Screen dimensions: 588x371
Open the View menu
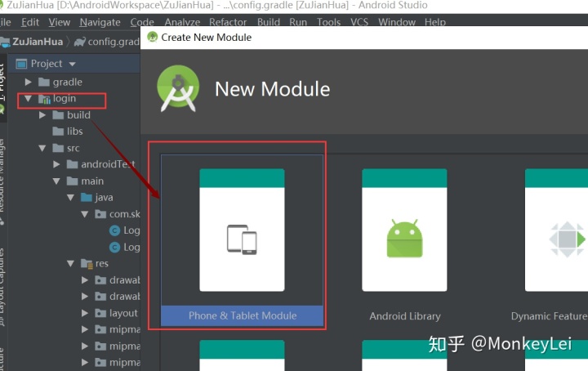[x=60, y=23]
